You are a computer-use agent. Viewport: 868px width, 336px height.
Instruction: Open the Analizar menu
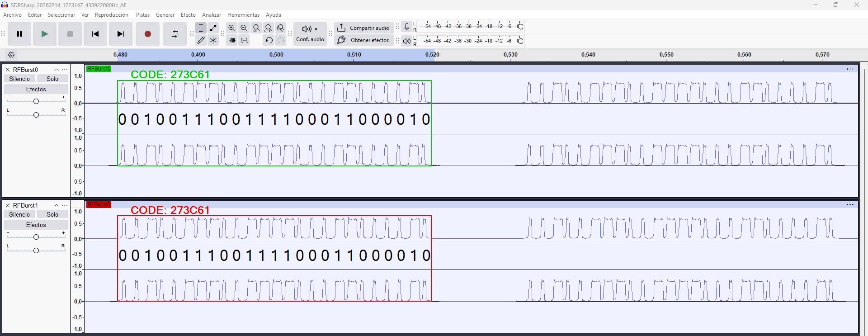click(x=211, y=15)
